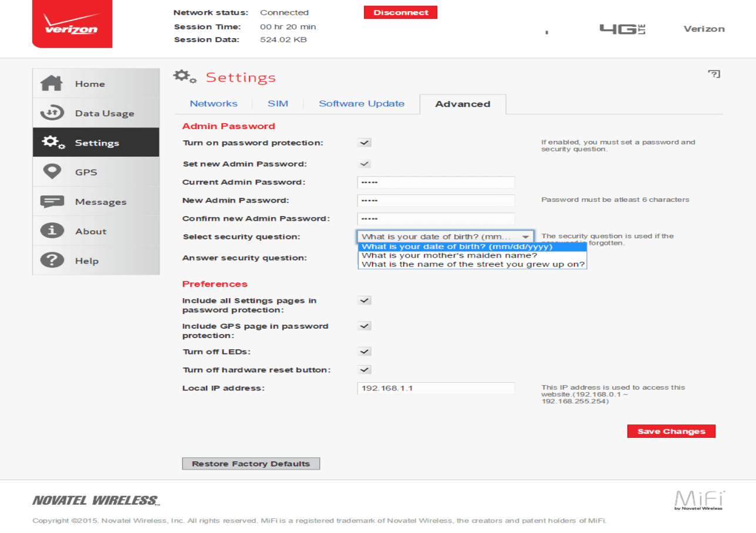Click the Local IP address field
The image size is (756, 533).
coord(436,388)
